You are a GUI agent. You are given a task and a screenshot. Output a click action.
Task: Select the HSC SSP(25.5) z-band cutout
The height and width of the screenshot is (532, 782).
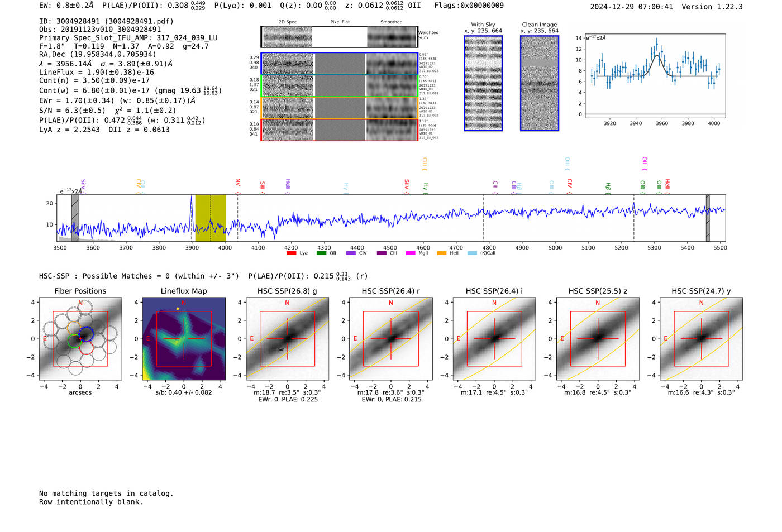[x=598, y=339]
